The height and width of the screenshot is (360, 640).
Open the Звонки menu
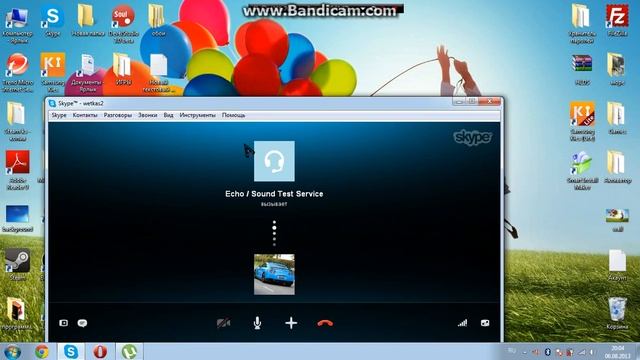pyautogui.click(x=147, y=115)
